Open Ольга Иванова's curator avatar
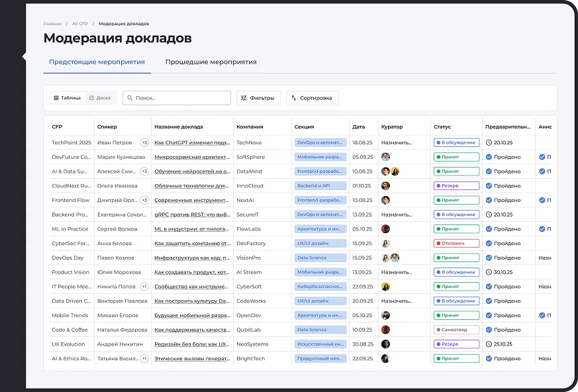 [x=386, y=185]
